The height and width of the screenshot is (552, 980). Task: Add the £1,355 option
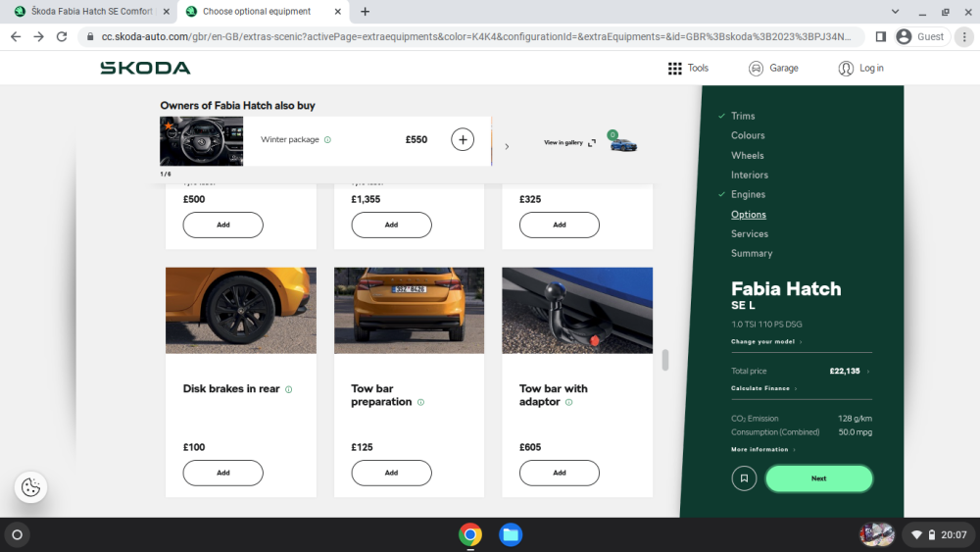pos(391,226)
